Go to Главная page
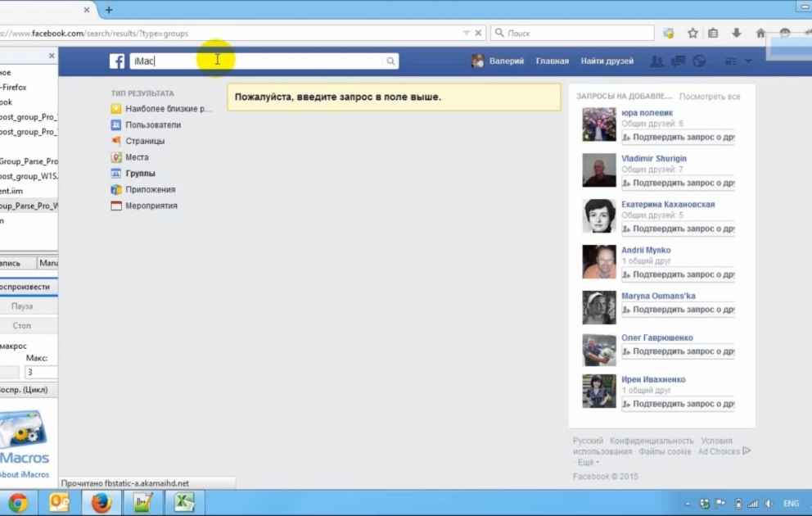Image resolution: width=812 pixels, height=516 pixels. tap(552, 61)
